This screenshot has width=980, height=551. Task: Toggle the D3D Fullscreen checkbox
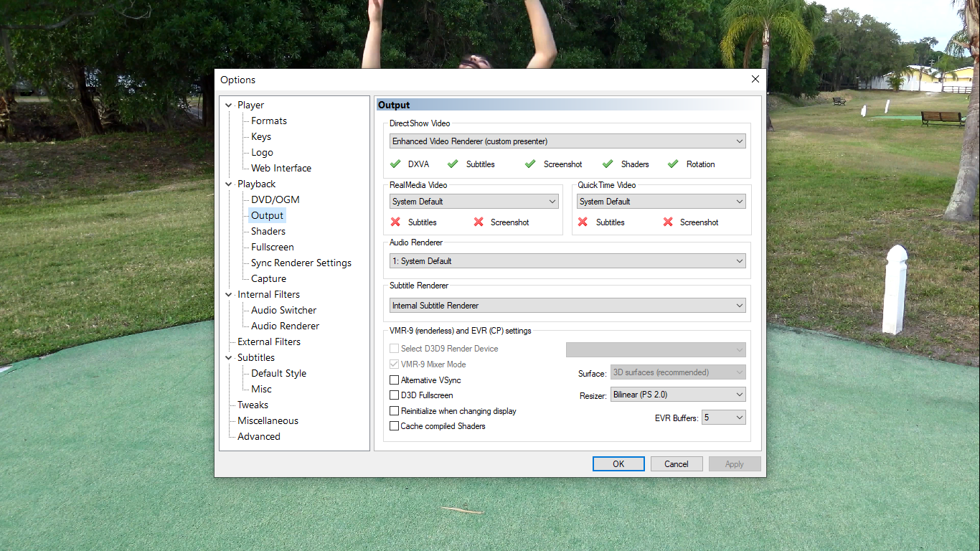coord(394,395)
